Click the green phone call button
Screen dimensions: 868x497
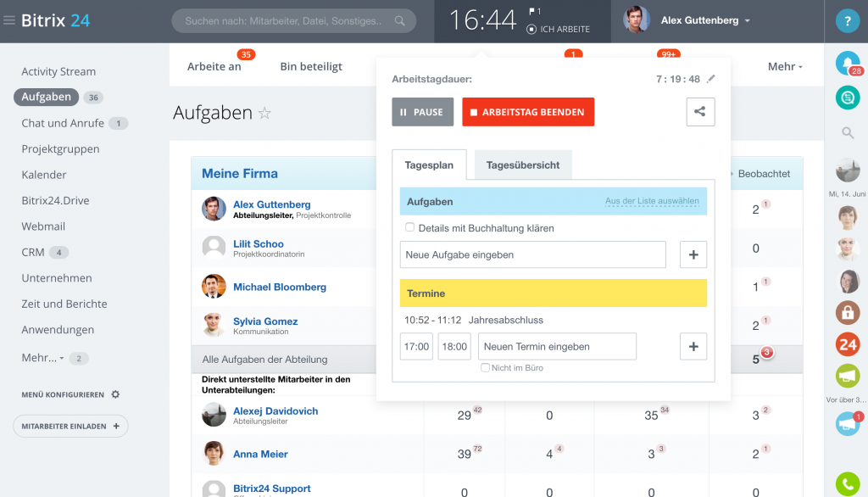848,483
